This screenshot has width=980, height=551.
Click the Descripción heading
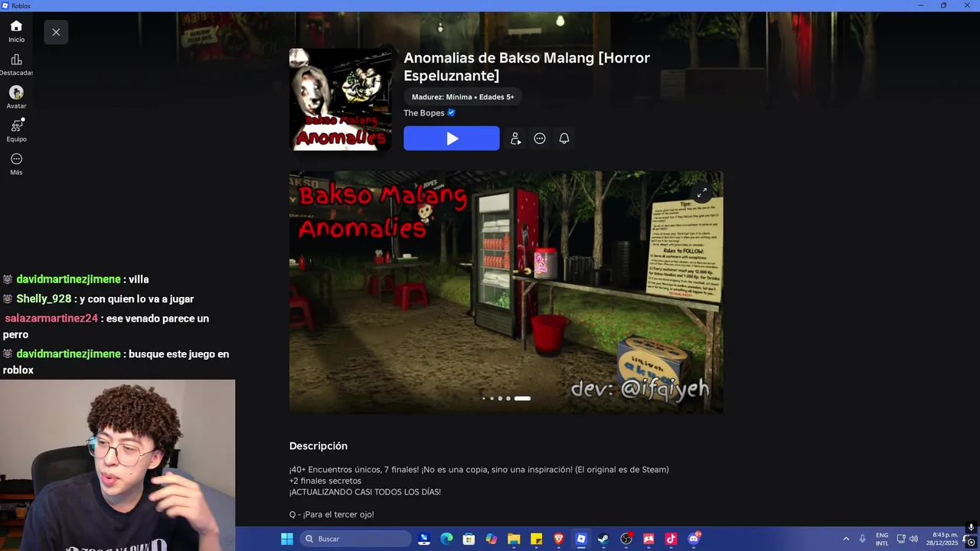tap(318, 446)
